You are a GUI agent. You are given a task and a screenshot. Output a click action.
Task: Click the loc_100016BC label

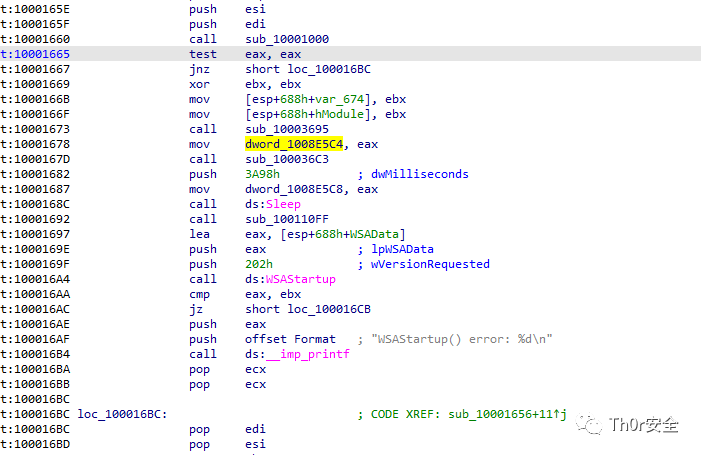[x=122, y=414]
